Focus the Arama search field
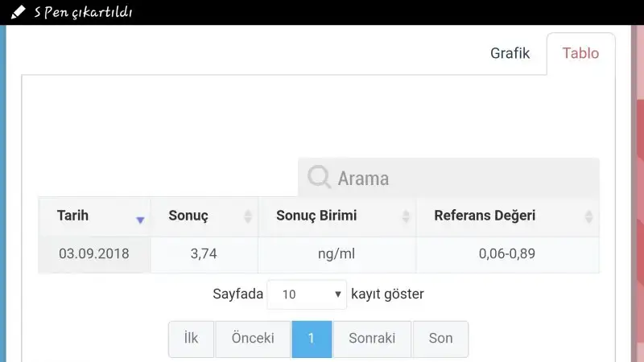Screen dimensions: 644x362 click(x=459, y=178)
